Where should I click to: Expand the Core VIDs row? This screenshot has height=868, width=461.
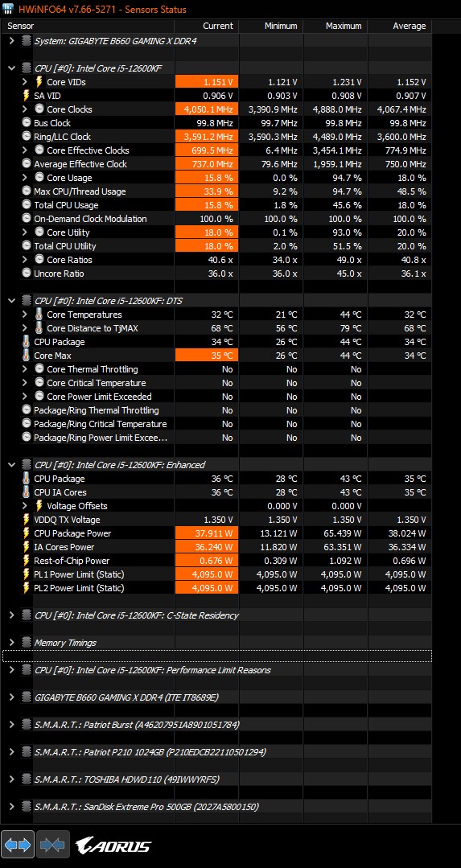pos(24,82)
